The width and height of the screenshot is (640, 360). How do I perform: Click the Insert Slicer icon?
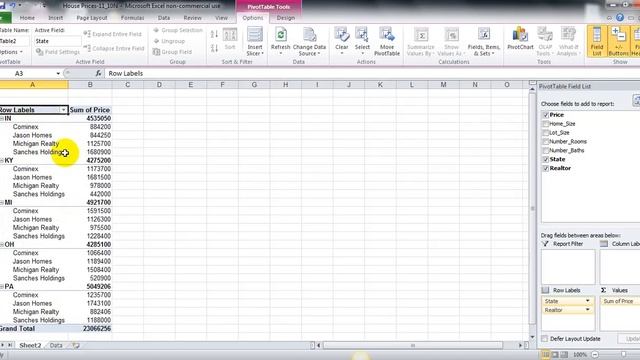[255, 41]
